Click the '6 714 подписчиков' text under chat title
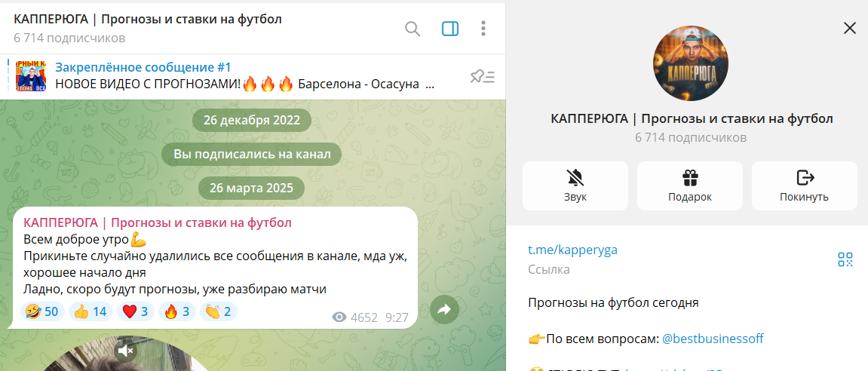The image size is (868, 371). pos(69,38)
